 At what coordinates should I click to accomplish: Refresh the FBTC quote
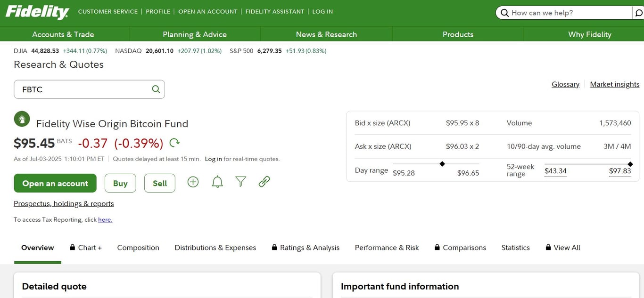[x=174, y=142]
